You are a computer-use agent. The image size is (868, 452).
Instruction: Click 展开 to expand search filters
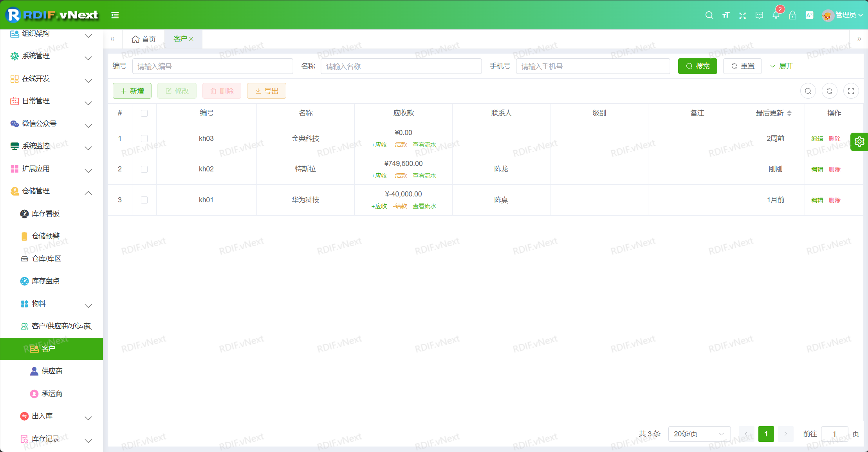(x=781, y=66)
